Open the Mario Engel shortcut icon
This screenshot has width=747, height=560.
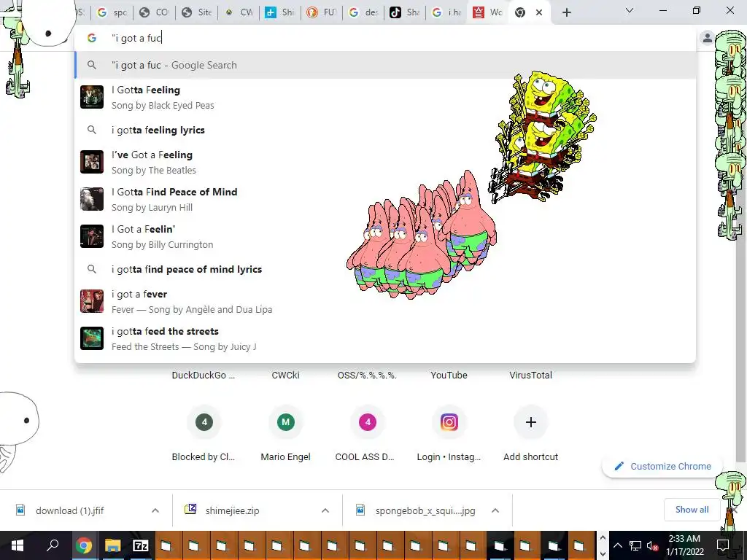click(x=286, y=422)
